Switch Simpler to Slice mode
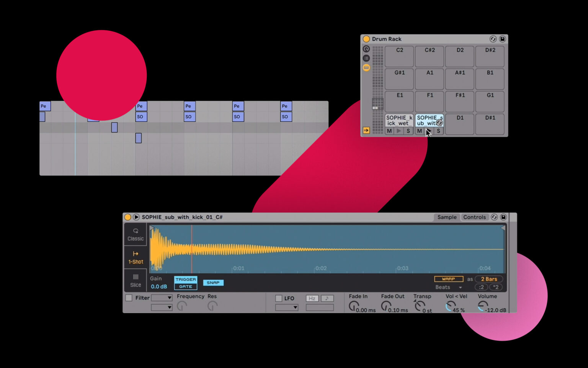This screenshot has height=368, width=588. point(135,281)
